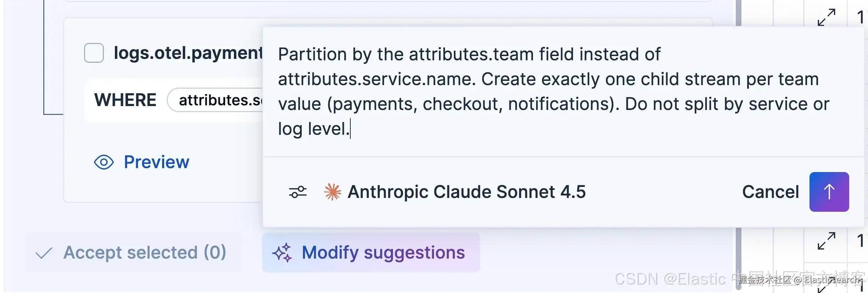868x293 pixels.
Task: Click the WHERE condition label
Action: 125,100
